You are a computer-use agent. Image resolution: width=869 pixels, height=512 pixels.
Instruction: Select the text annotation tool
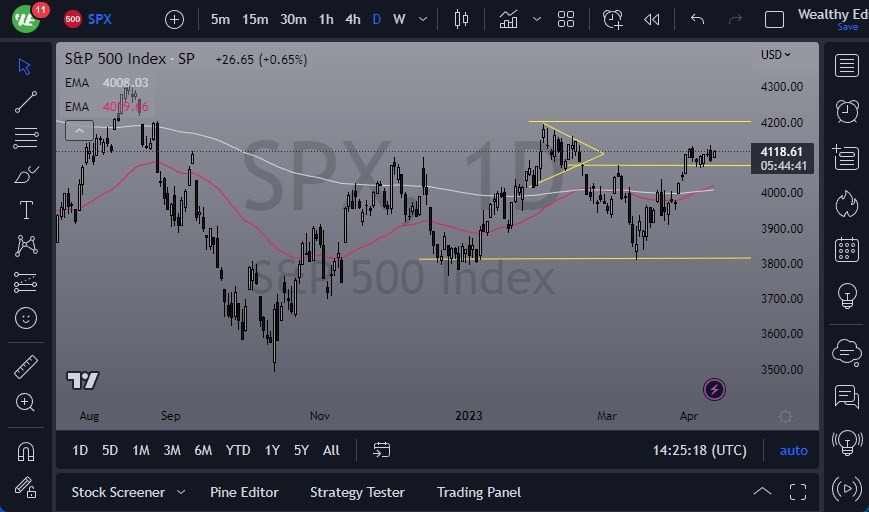tap(26, 210)
